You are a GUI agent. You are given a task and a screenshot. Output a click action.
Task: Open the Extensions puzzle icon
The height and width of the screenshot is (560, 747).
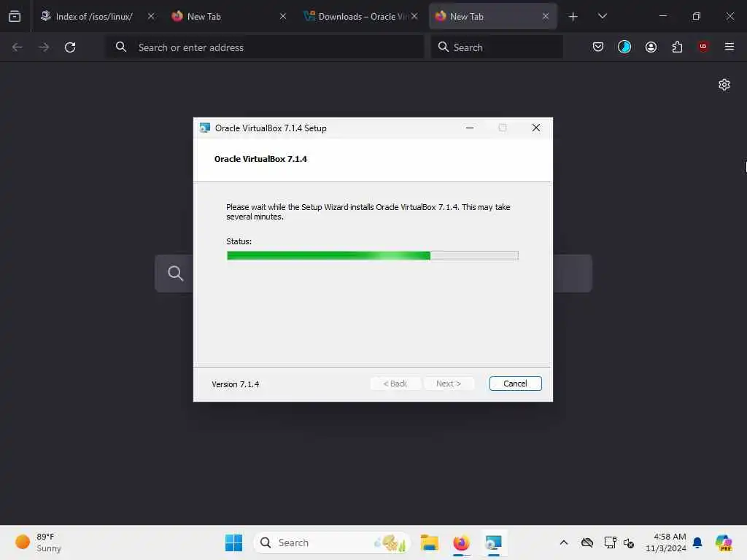click(x=677, y=47)
